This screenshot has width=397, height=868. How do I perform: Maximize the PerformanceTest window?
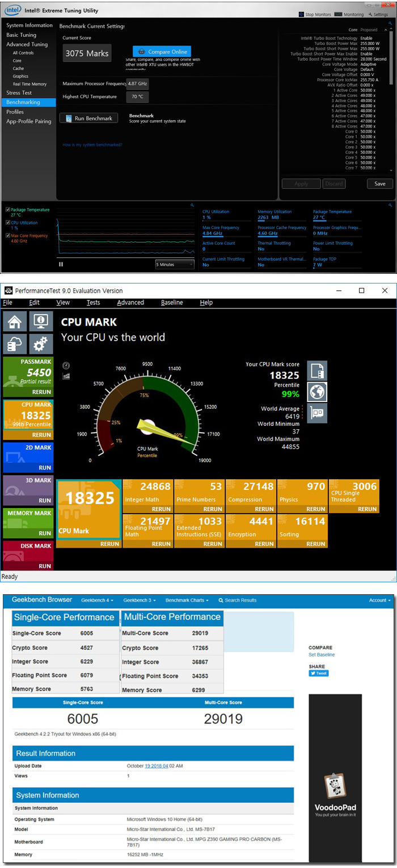tap(362, 291)
